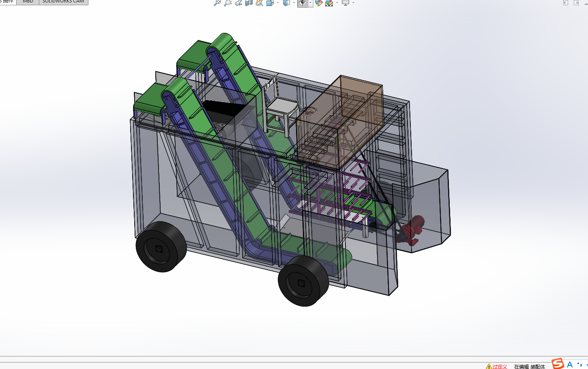Click the Sogou punctuation mode icon

[579, 365]
